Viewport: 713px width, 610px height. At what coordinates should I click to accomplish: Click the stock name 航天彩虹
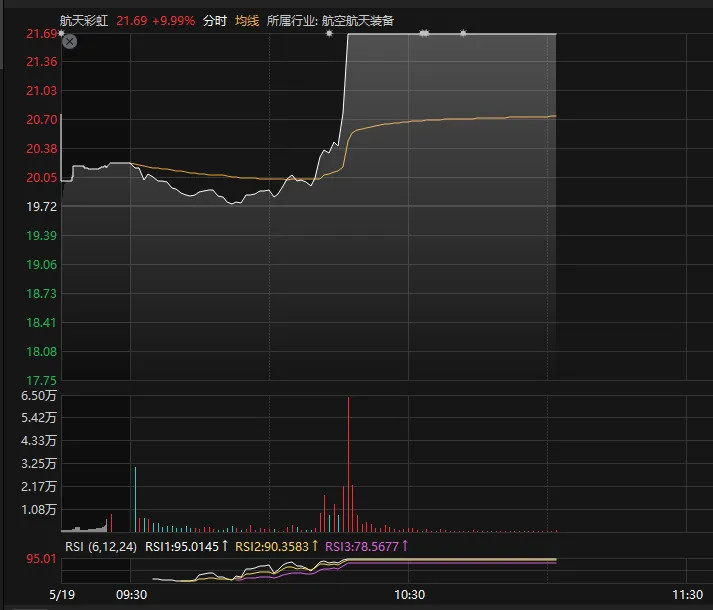[84, 20]
